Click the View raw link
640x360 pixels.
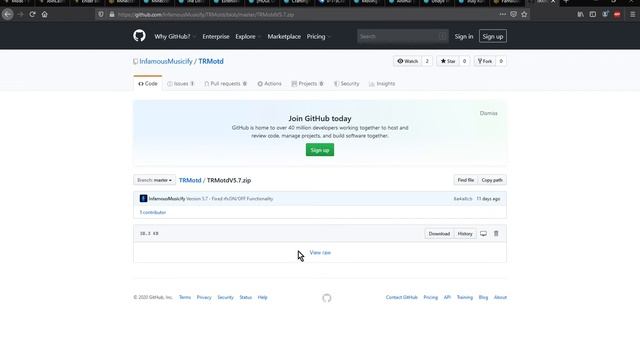pos(320,252)
